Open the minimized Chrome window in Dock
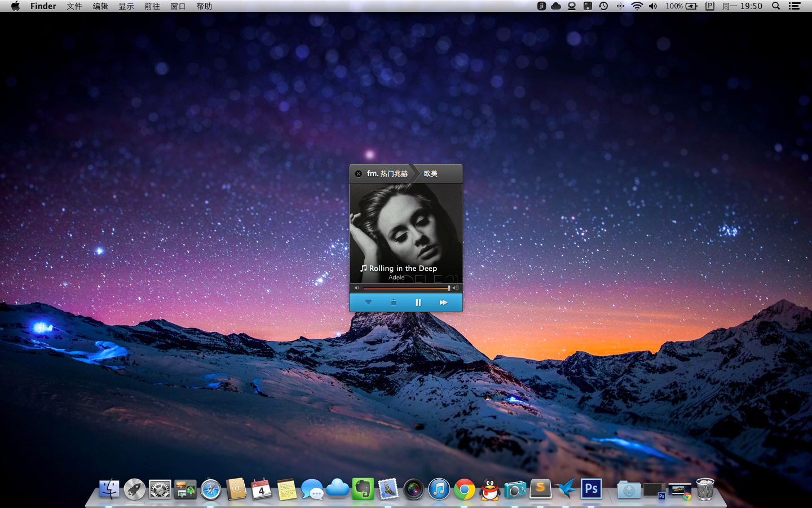812x508 pixels. (680, 492)
